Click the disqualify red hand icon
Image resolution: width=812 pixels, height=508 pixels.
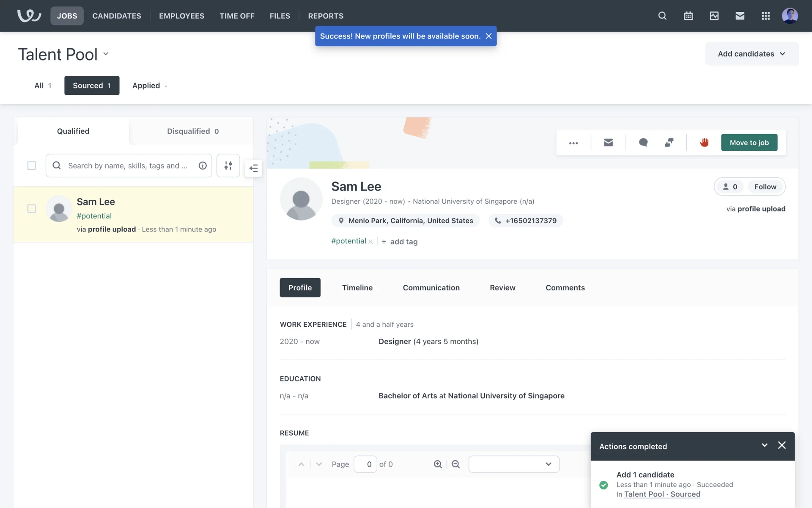pos(704,143)
